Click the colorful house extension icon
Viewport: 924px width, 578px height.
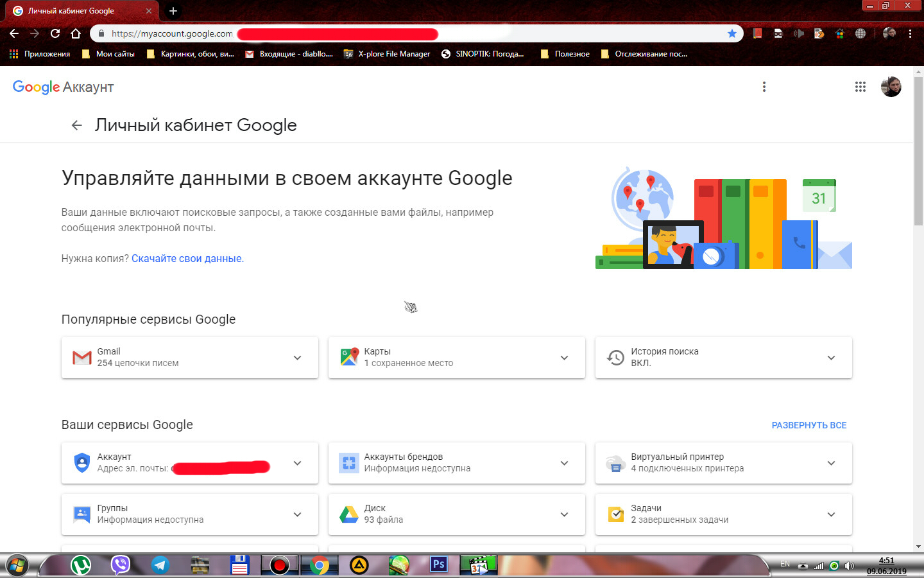[840, 33]
